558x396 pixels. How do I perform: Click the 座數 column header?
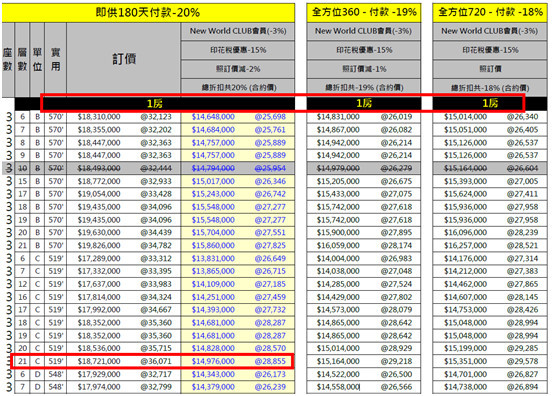click(x=8, y=59)
